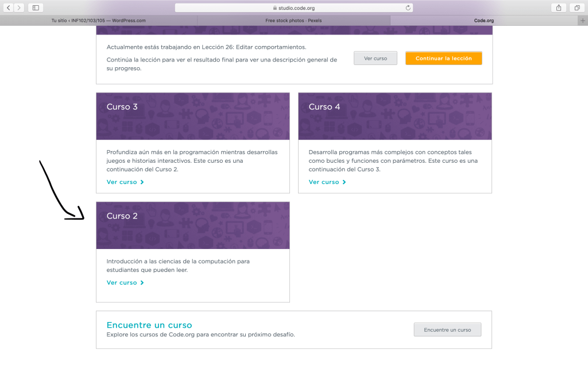Screen dimensions: 588x368
Task: Reload the page using the refresh icon
Action: 408,8
